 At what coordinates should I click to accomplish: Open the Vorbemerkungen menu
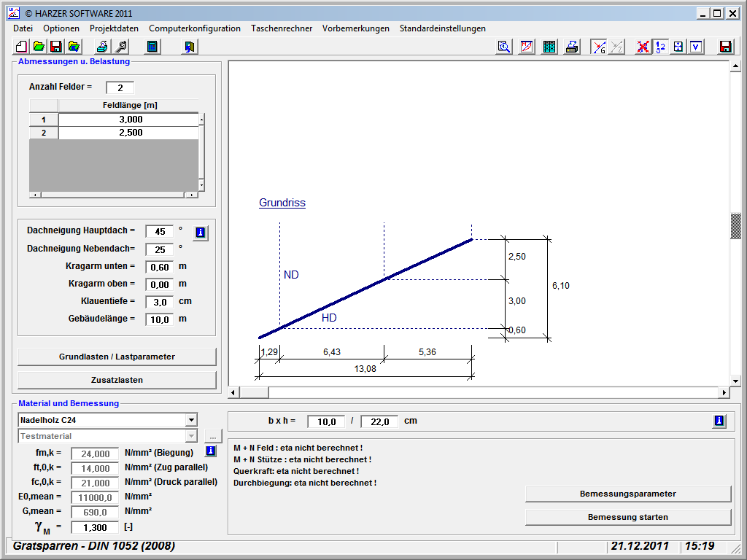(x=355, y=28)
